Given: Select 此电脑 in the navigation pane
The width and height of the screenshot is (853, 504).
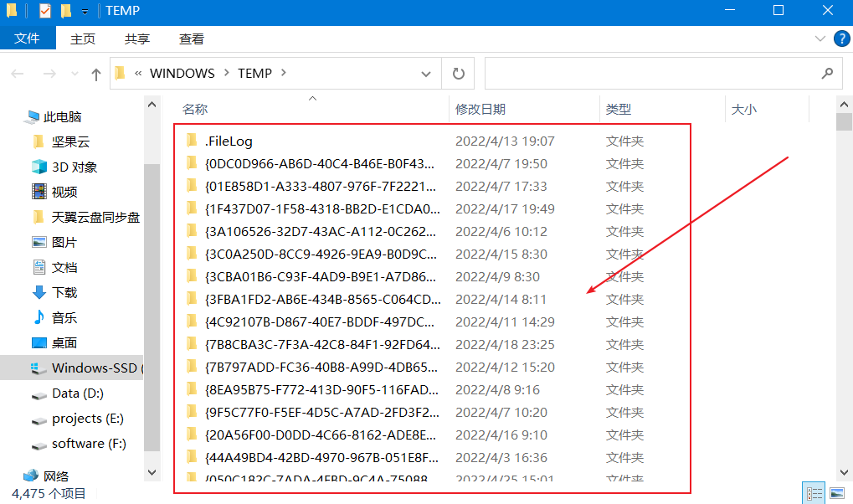Looking at the screenshot, I should 62,117.
